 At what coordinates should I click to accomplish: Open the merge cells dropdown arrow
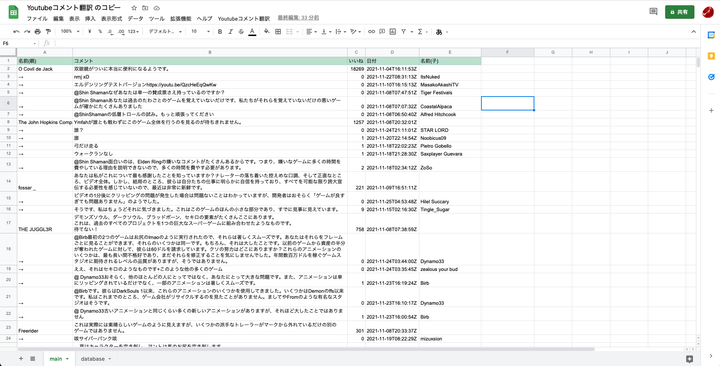point(297,32)
